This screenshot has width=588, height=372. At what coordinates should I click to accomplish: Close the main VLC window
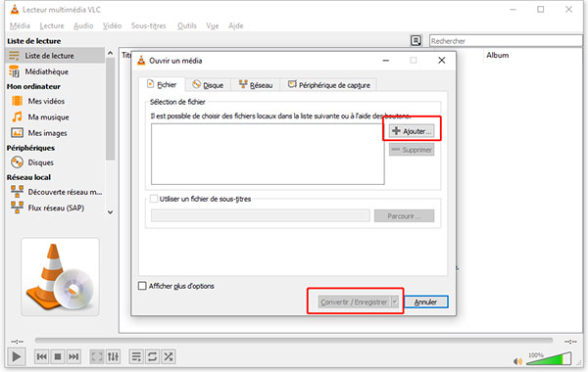[x=568, y=10]
